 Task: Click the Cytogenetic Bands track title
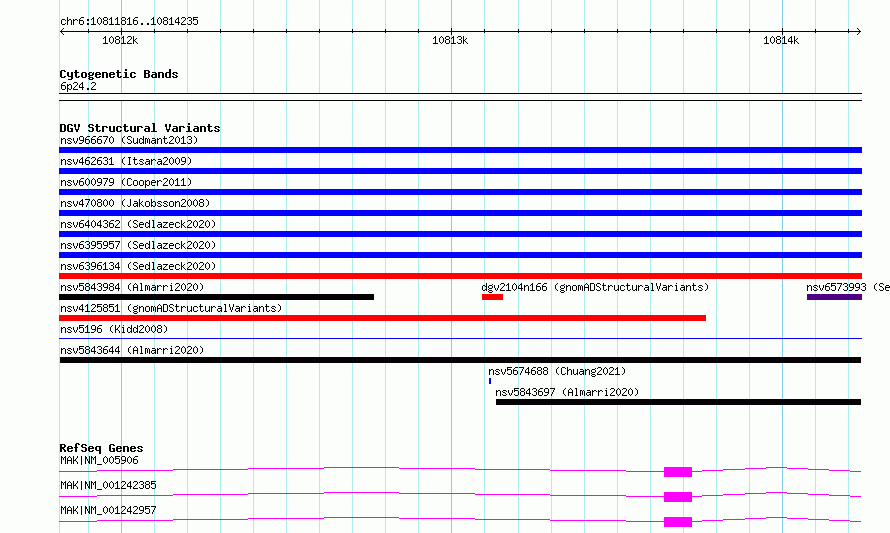click(119, 74)
